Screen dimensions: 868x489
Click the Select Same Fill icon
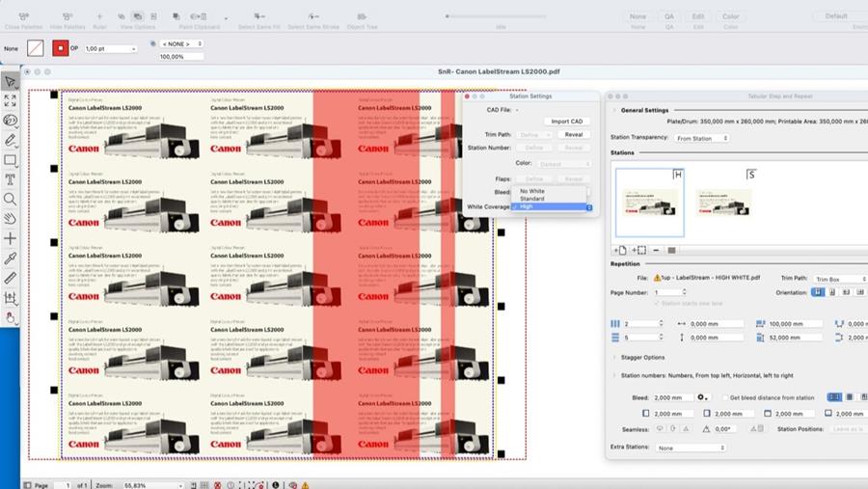[259, 17]
